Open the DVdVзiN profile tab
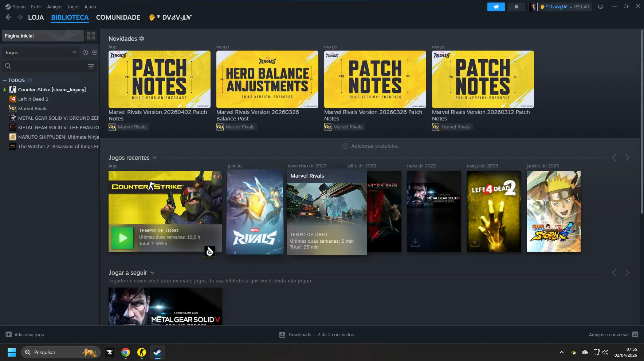This screenshot has height=361, width=644. [x=170, y=17]
